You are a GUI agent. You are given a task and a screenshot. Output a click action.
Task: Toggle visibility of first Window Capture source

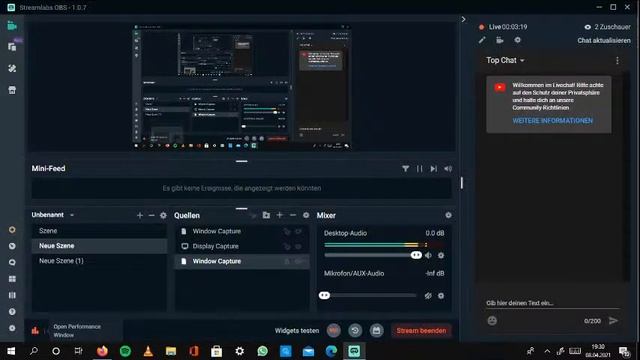pos(299,231)
